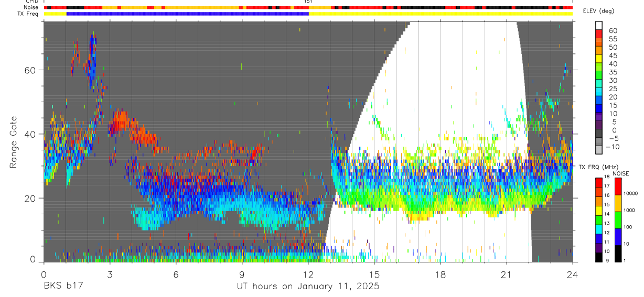Viewport: 644px width, 297px height.
Task: Click the x-axis tick label '3'
Action: (110, 274)
